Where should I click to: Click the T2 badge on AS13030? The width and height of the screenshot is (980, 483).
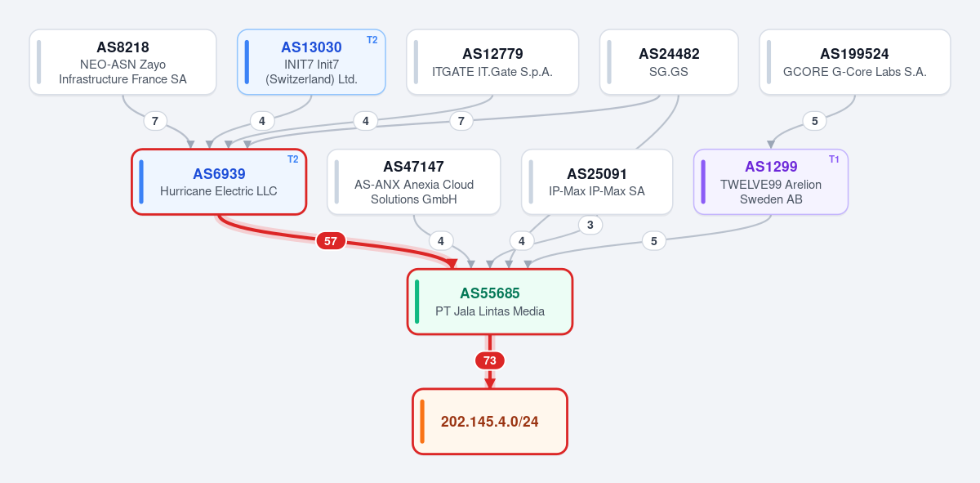(x=372, y=40)
